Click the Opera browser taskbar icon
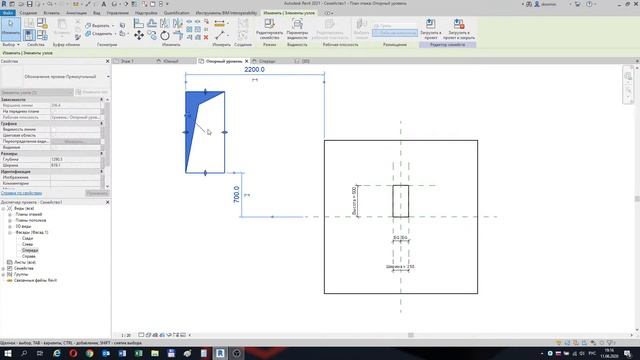The width and height of the screenshot is (640, 360). tap(73, 353)
